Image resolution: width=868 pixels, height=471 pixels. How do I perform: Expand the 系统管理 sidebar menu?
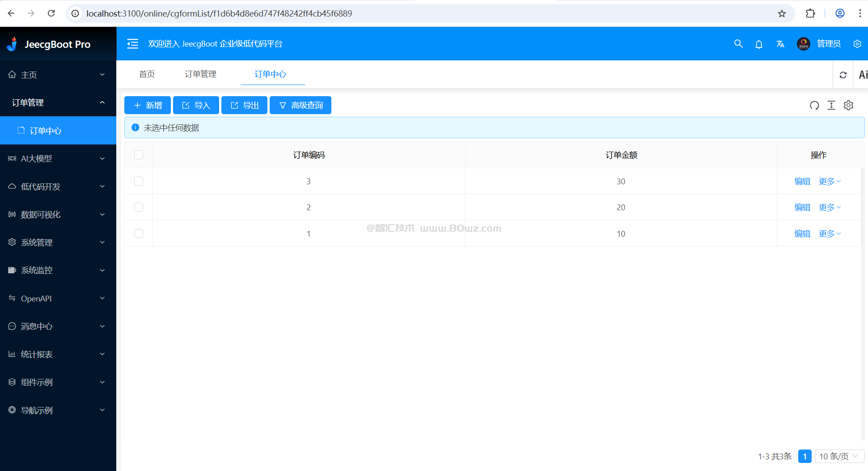(58, 242)
